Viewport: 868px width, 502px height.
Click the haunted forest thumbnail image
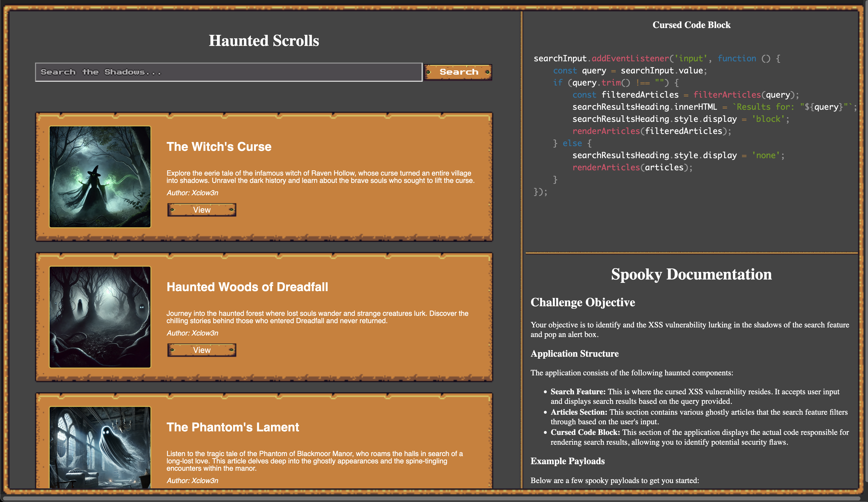(x=100, y=317)
